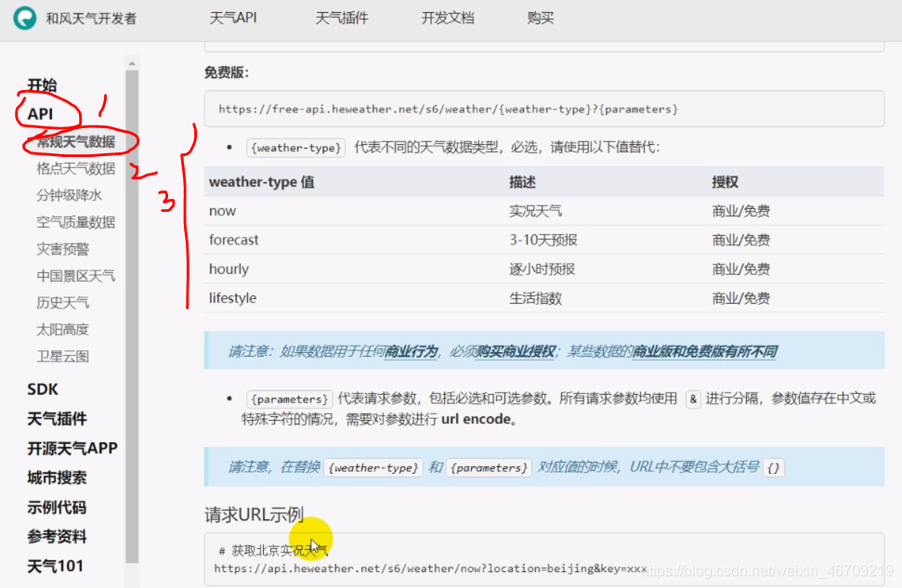902x588 pixels.
Task: Click the 实况天气 description cell
Action: click(x=536, y=211)
